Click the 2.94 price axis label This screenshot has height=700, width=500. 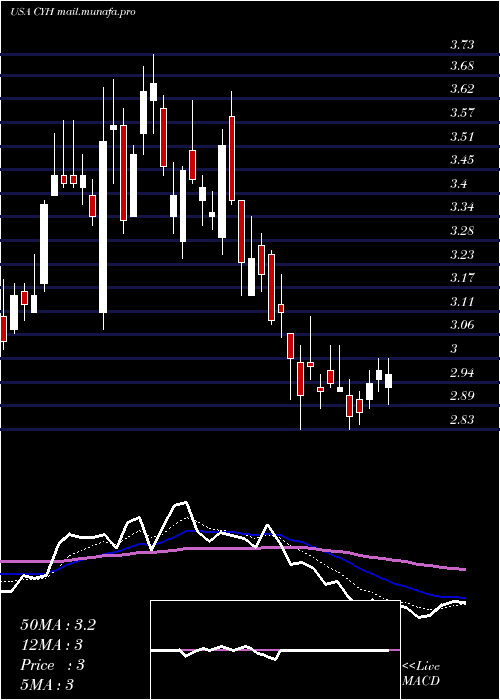(462, 372)
